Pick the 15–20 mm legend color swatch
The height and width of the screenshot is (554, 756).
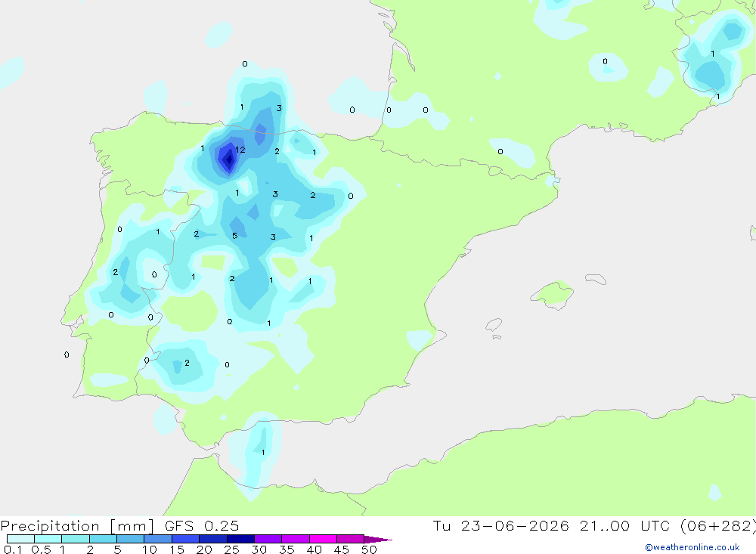tap(185, 539)
